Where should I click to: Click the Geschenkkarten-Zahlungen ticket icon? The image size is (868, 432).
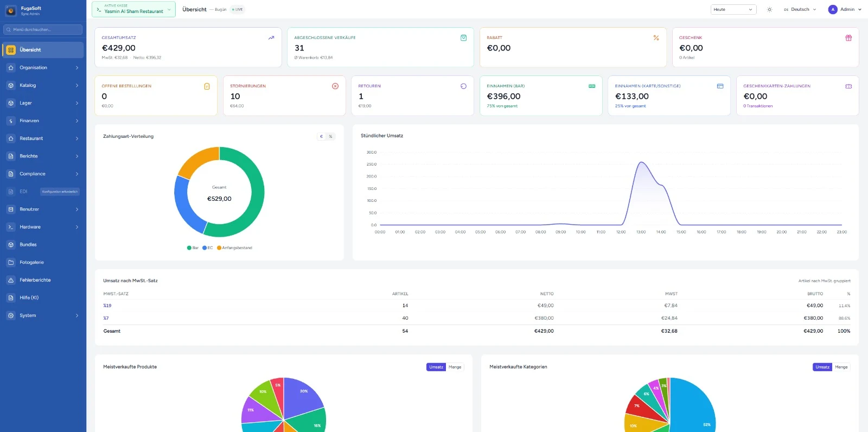tap(848, 86)
